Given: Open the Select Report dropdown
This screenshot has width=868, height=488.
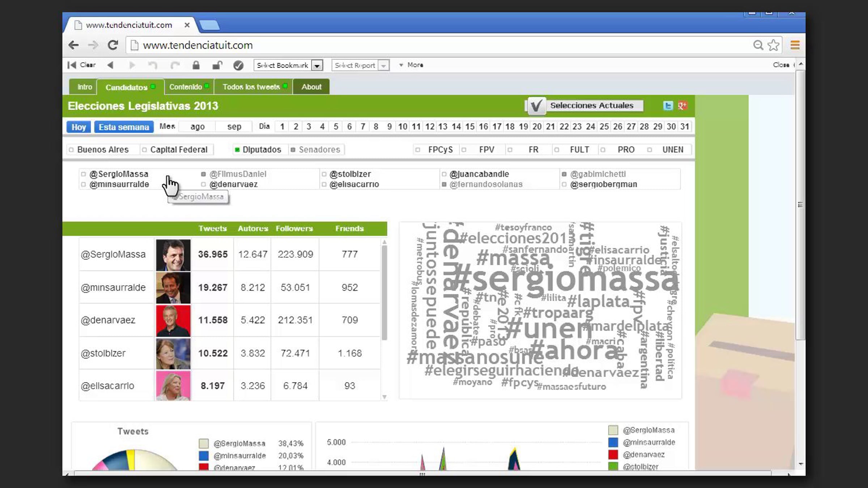Looking at the screenshot, I should pos(360,65).
